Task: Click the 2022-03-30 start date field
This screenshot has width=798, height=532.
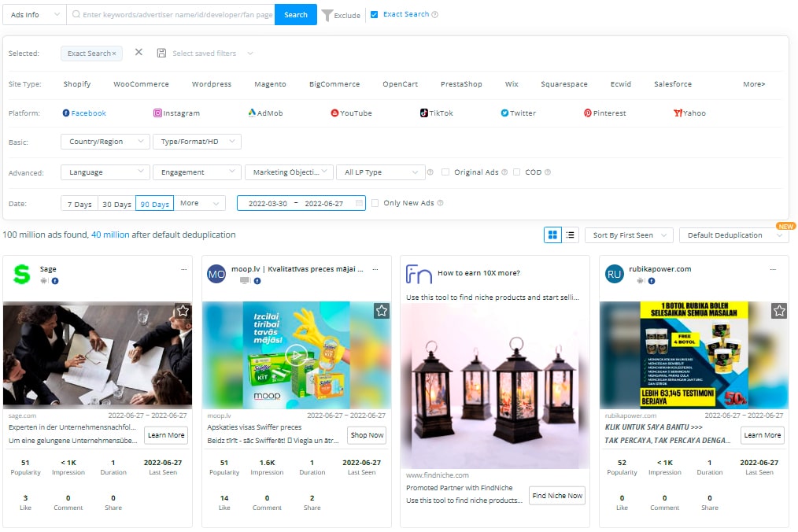Action: click(x=268, y=203)
